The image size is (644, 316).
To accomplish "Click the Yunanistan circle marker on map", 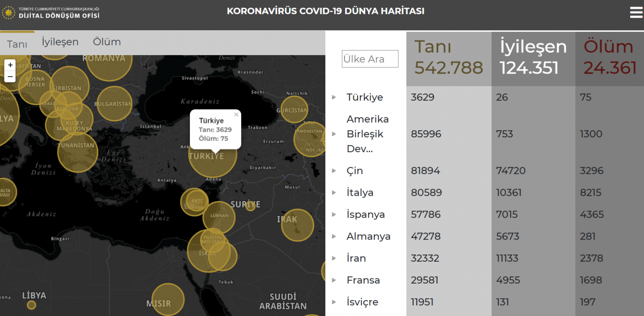I will click(x=77, y=152).
